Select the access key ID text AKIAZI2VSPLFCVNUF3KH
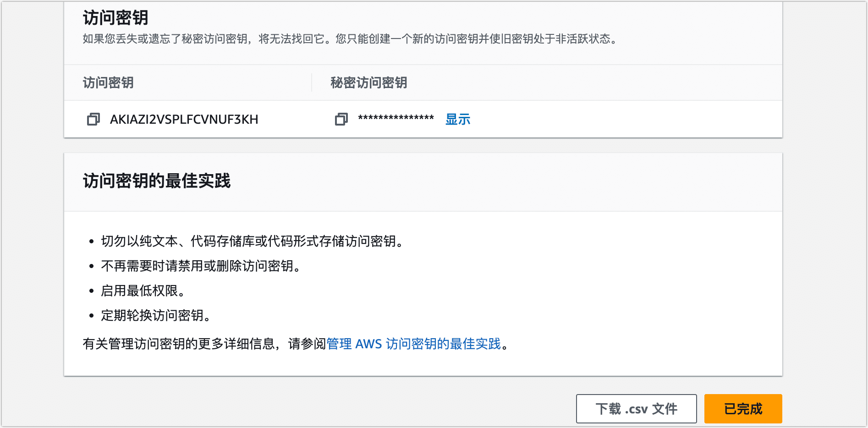The image size is (868, 428). pyautogui.click(x=184, y=120)
